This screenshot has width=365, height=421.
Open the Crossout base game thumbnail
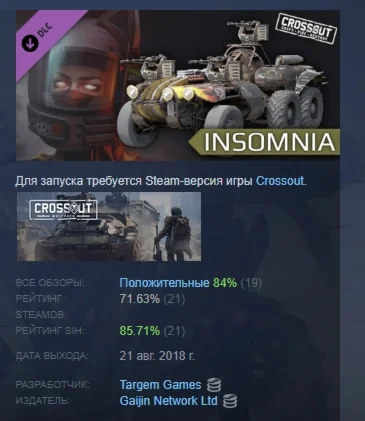pos(109,226)
